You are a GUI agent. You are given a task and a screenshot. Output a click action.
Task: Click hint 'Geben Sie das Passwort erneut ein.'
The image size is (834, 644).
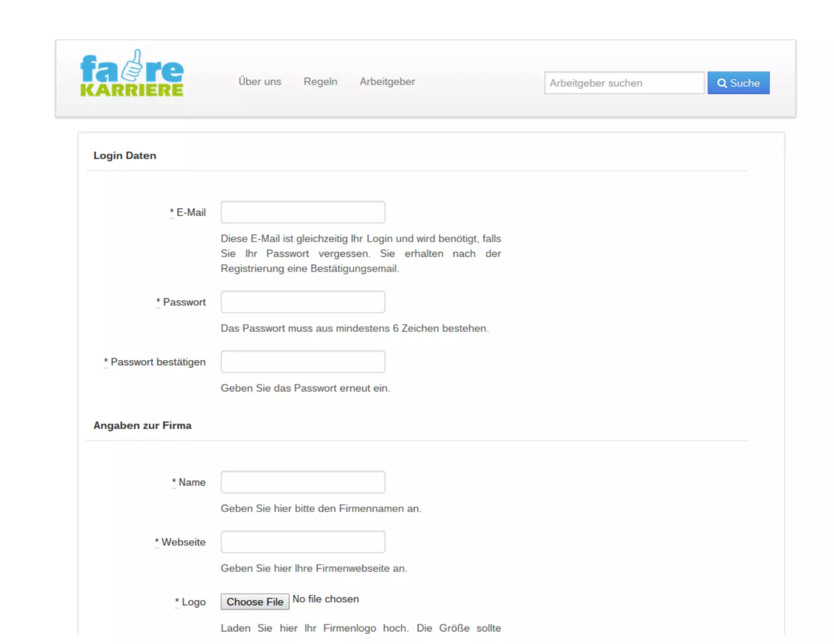[x=305, y=388]
